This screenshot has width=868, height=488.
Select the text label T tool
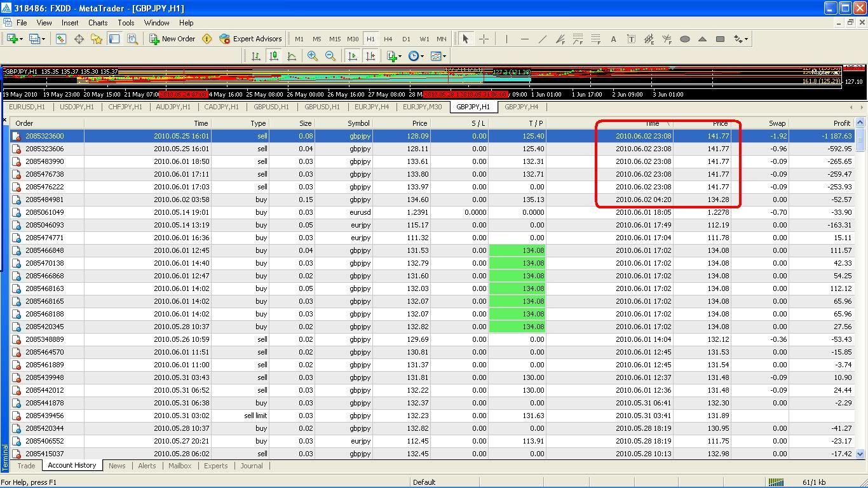(631, 39)
